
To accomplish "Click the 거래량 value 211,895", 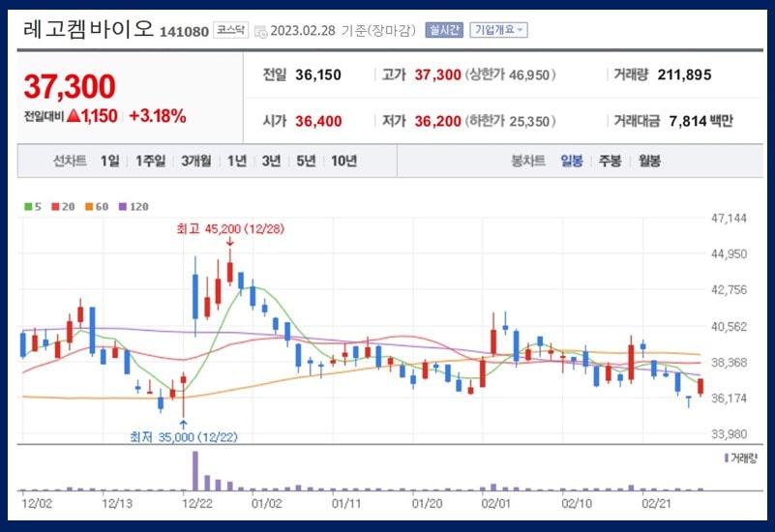I will tap(685, 74).
